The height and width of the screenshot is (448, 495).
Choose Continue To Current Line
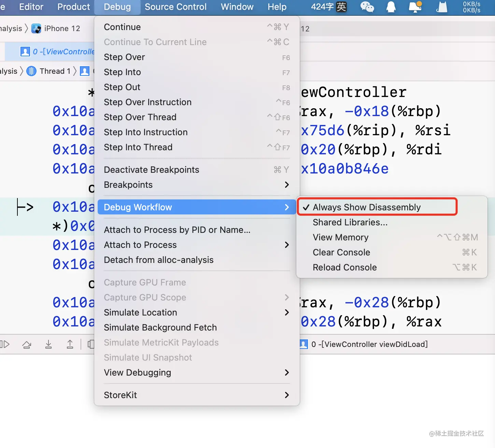click(197, 42)
